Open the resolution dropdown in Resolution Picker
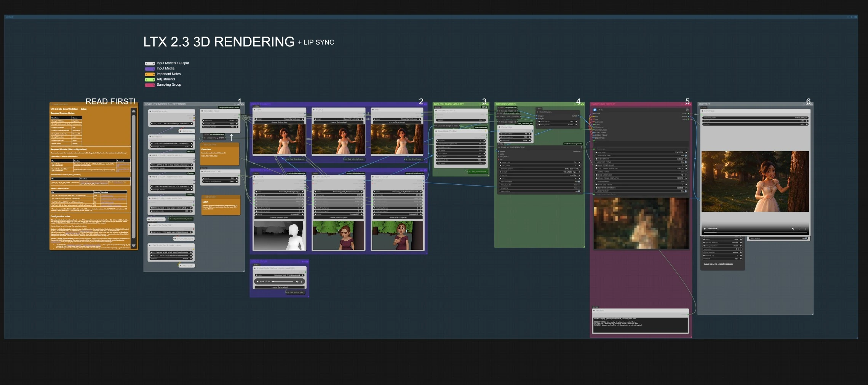This screenshot has width=868, height=385. point(220,120)
